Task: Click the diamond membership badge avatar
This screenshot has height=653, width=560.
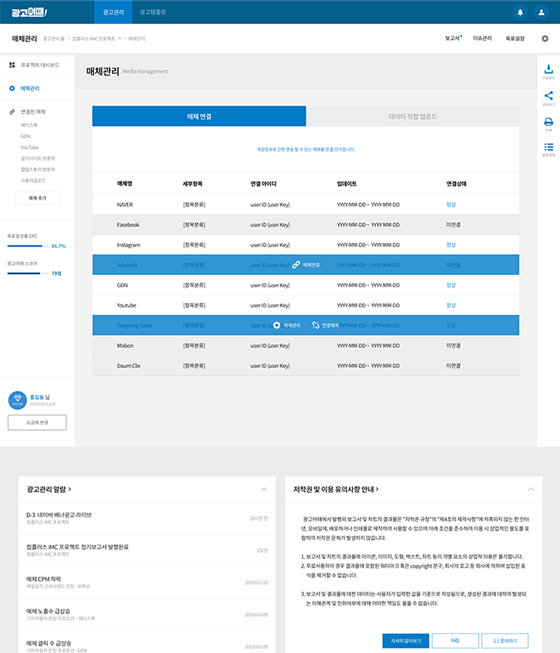Action: click(x=17, y=400)
